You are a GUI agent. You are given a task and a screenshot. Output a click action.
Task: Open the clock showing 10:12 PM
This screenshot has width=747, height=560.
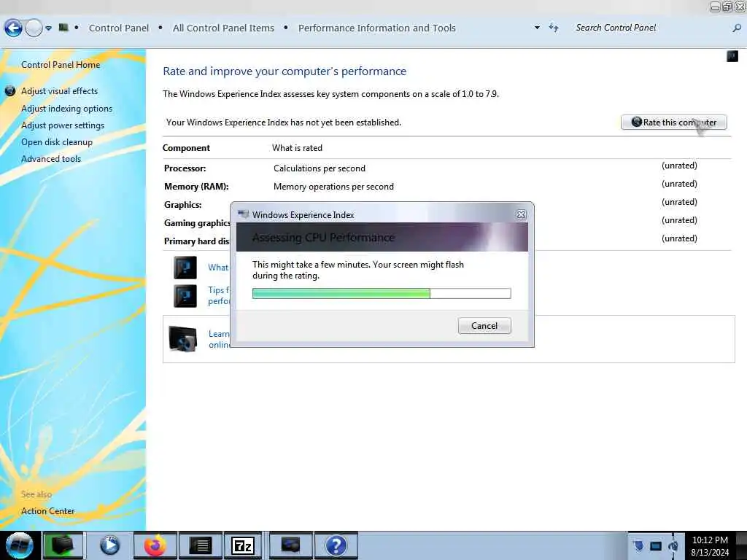[710, 545]
